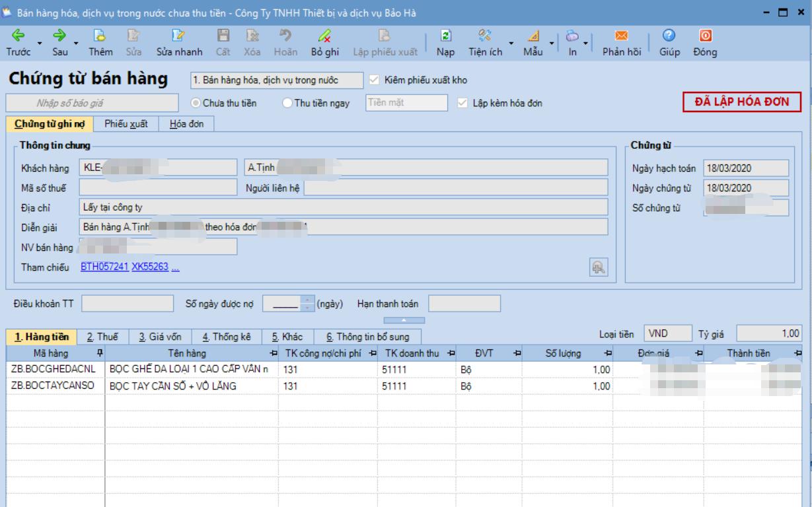
Task: Click pin icon on TK công nợ/chi phí column
Action: tap(372, 353)
